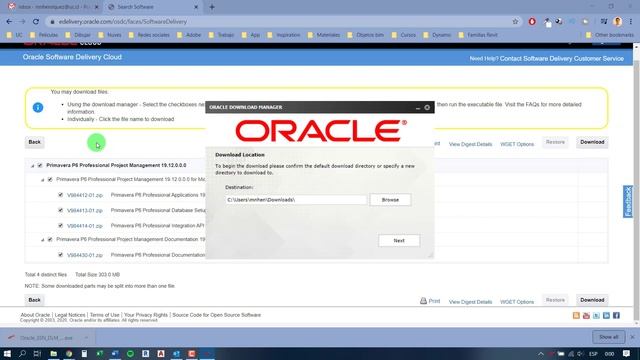Uncheck the V984430-01.zip checkbox
Viewport: 640px width, 360px height.
(x=60, y=255)
